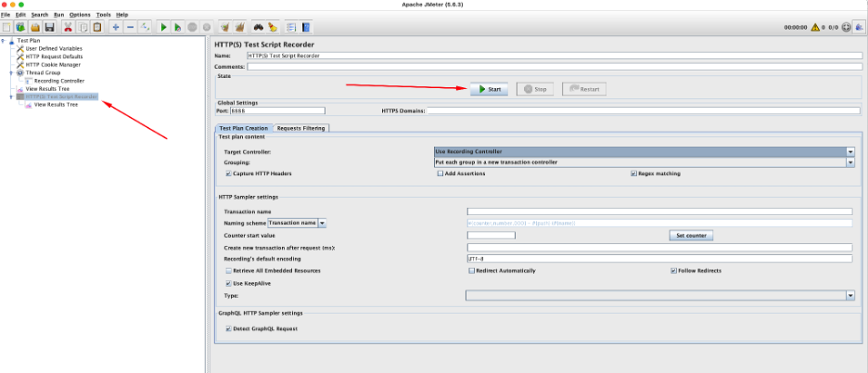Image resolution: width=868 pixels, height=373 pixels.
Task: Click the Port input field
Action: (x=277, y=110)
